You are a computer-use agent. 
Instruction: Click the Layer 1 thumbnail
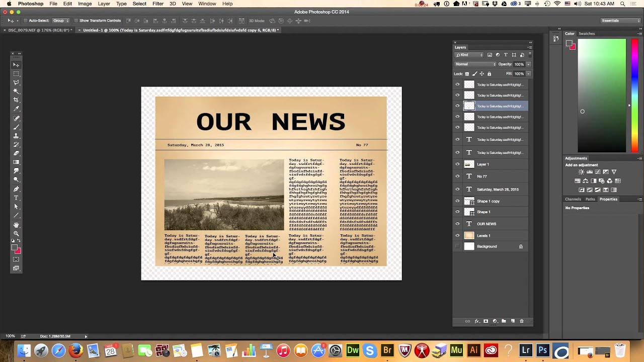pyautogui.click(x=469, y=164)
